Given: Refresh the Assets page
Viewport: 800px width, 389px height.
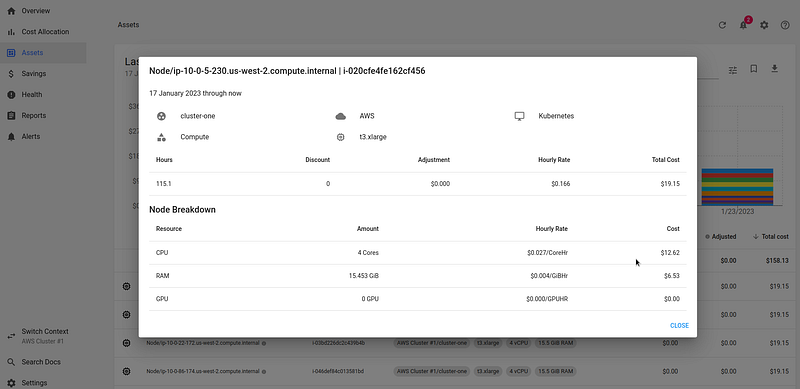Looking at the screenshot, I should click(x=722, y=25).
